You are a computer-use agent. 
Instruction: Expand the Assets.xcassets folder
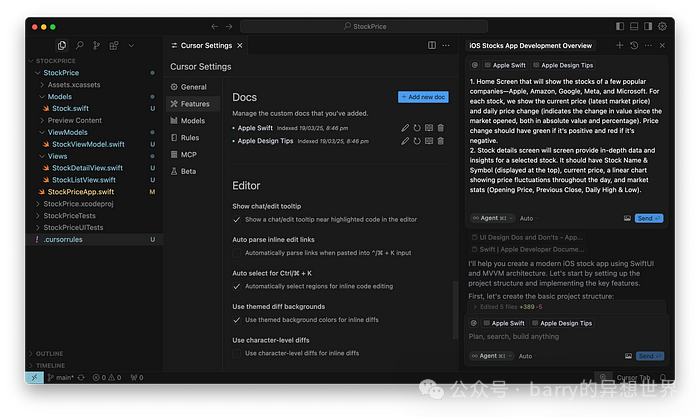(x=42, y=85)
